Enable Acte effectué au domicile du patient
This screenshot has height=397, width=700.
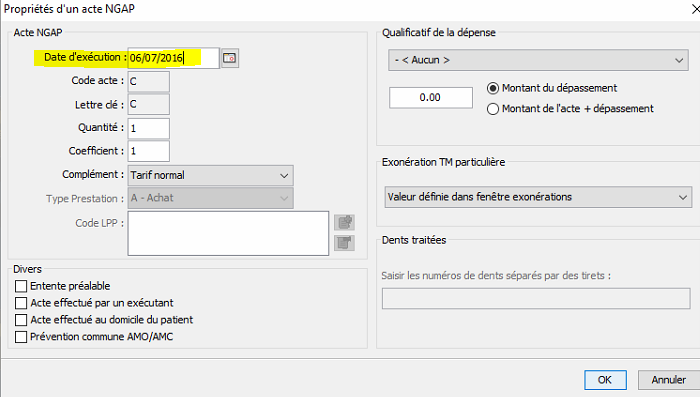point(21,320)
